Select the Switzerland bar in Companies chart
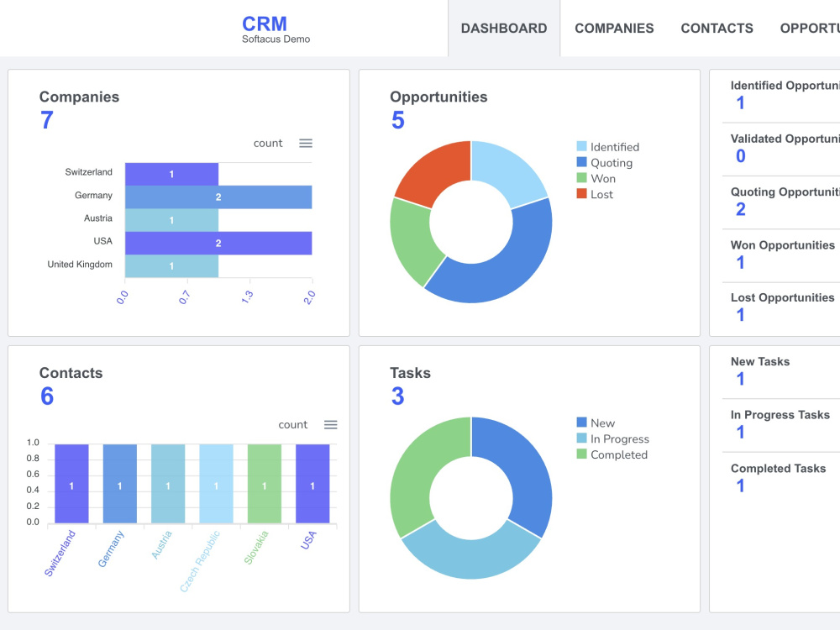The height and width of the screenshot is (630, 840). pyautogui.click(x=171, y=174)
